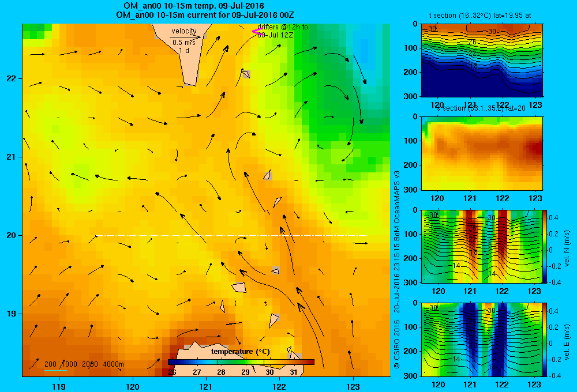Click longitude 121 under the vel. N section
577x392 pixels.
pyautogui.click(x=470, y=291)
